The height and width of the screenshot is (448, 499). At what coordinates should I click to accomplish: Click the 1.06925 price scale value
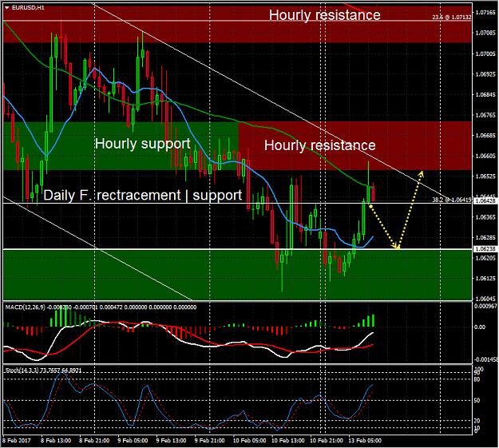click(x=485, y=74)
